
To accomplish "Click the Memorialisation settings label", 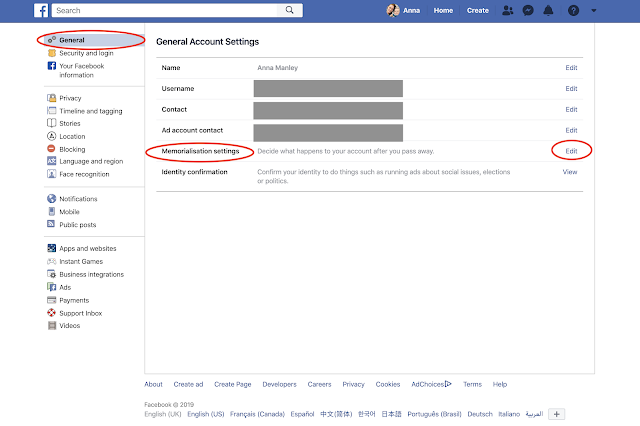I will pos(200,151).
